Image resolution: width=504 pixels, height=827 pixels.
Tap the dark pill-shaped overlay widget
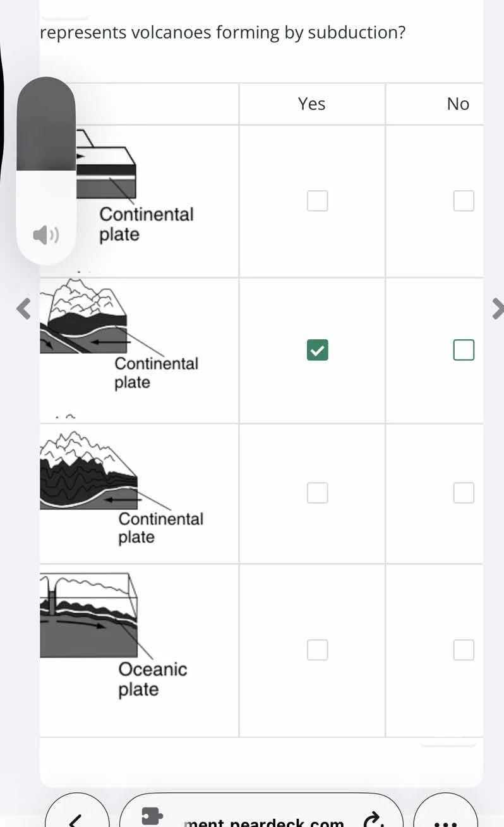(x=45, y=123)
